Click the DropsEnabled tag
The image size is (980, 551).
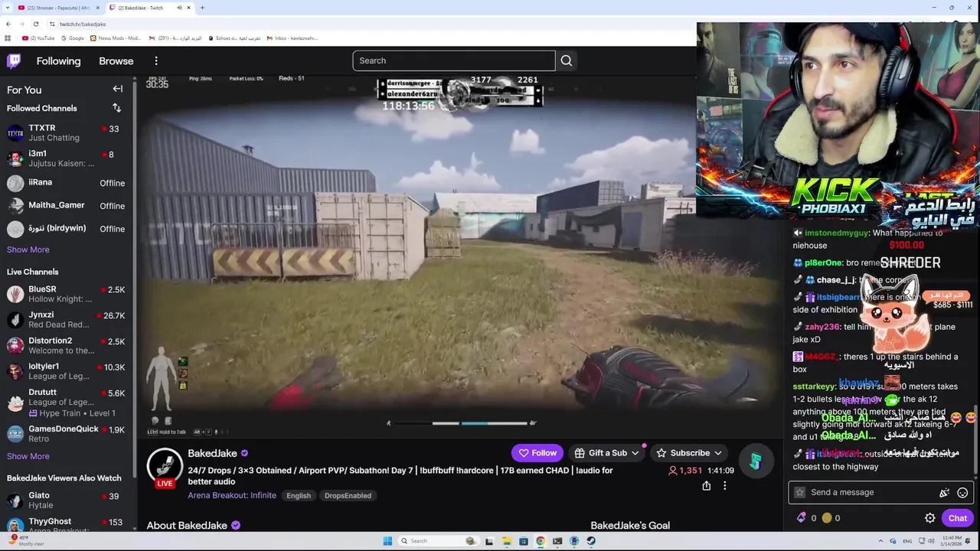348,496
